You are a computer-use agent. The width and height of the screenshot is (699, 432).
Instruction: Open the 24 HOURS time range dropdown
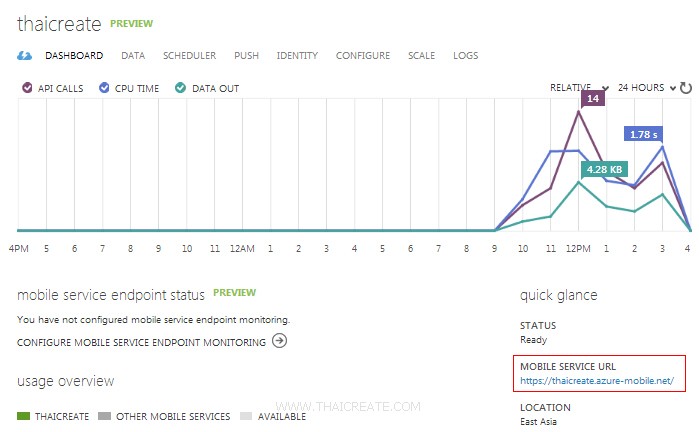pyautogui.click(x=646, y=87)
